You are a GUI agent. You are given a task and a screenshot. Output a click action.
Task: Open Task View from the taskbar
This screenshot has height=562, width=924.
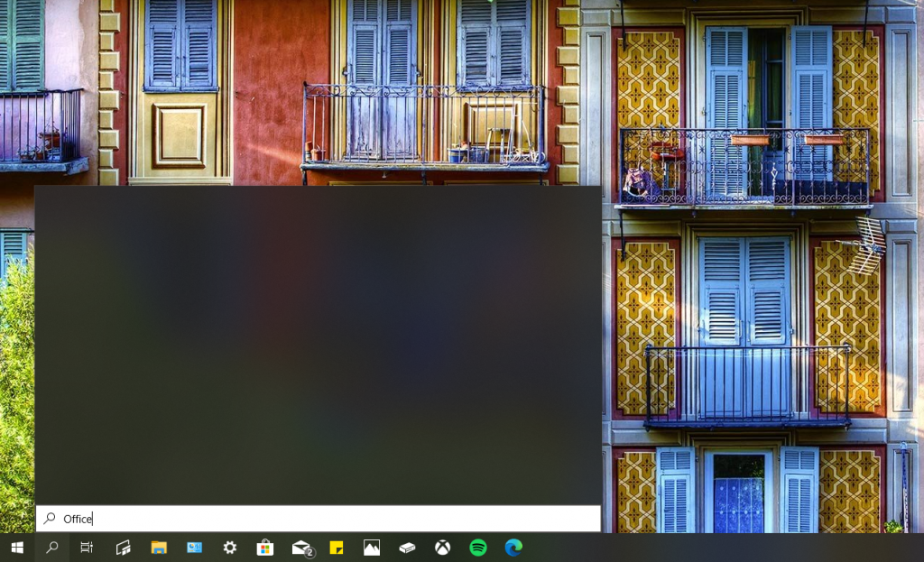(87, 548)
